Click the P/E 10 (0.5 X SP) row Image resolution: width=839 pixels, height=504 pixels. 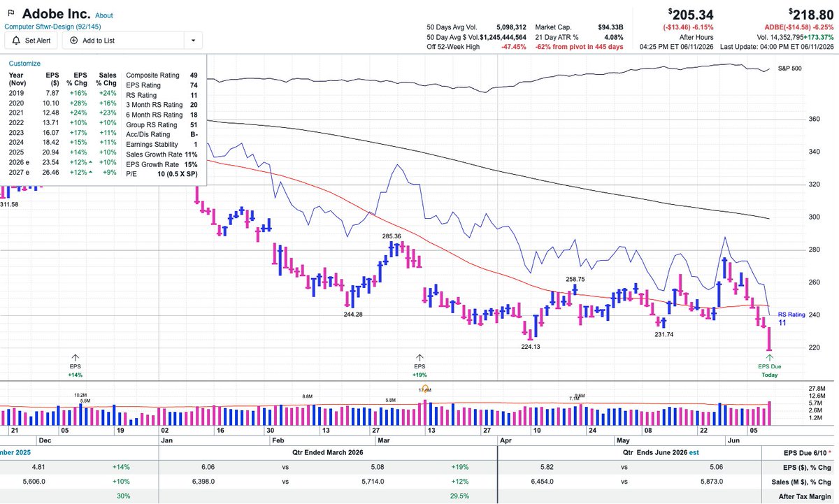coord(162,173)
